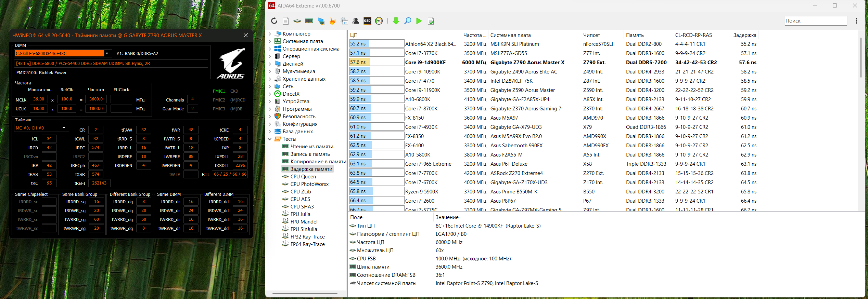Viewport: 868px width, 299px height.
Task: Select the CKD tab in HWiNFO
Action: pyautogui.click(x=234, y=91)
